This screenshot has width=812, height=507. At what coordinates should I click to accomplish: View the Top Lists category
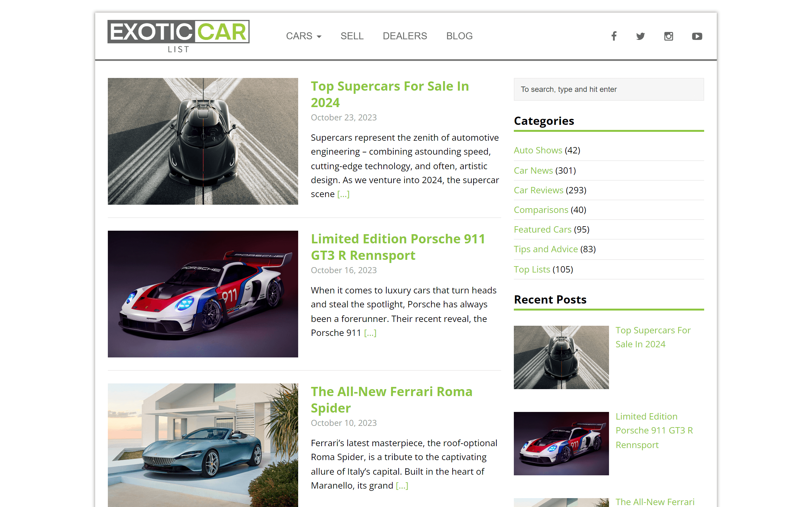click(532, 269)
